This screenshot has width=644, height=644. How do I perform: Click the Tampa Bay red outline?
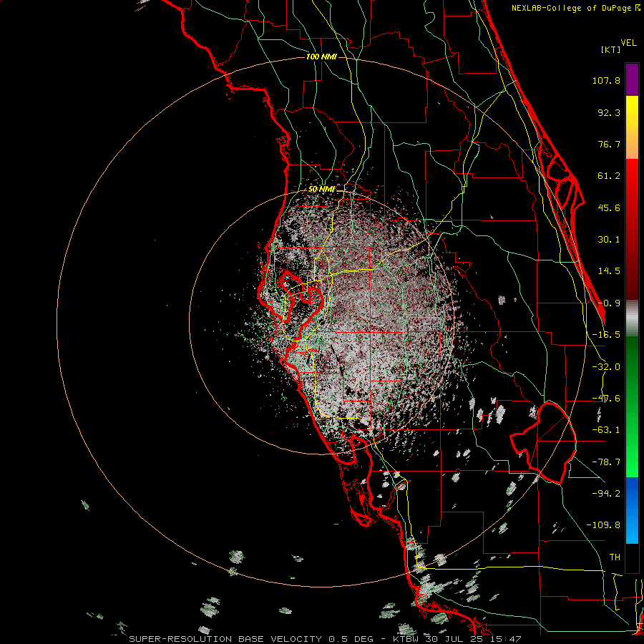coord(301,304)
